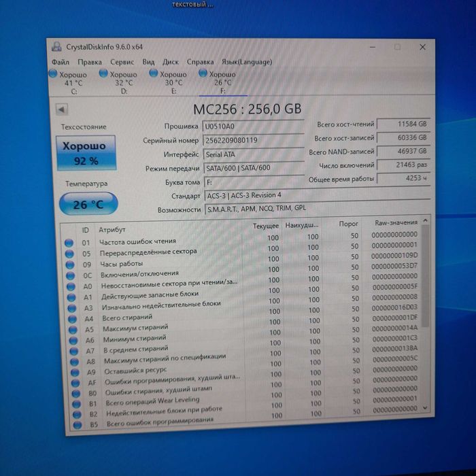Click the Возможности field with S.M.A.R.T., APM
476x476 pixels.
pos(318,208)
